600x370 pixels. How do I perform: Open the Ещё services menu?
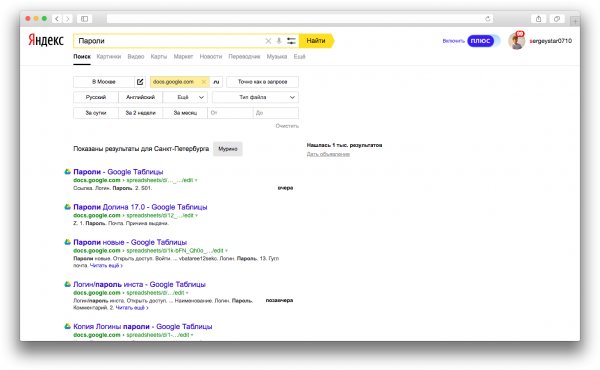point(299,56)
